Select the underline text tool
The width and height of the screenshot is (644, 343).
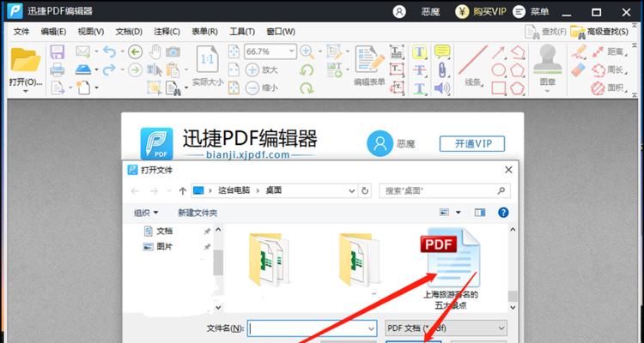[x=419, y=88]
